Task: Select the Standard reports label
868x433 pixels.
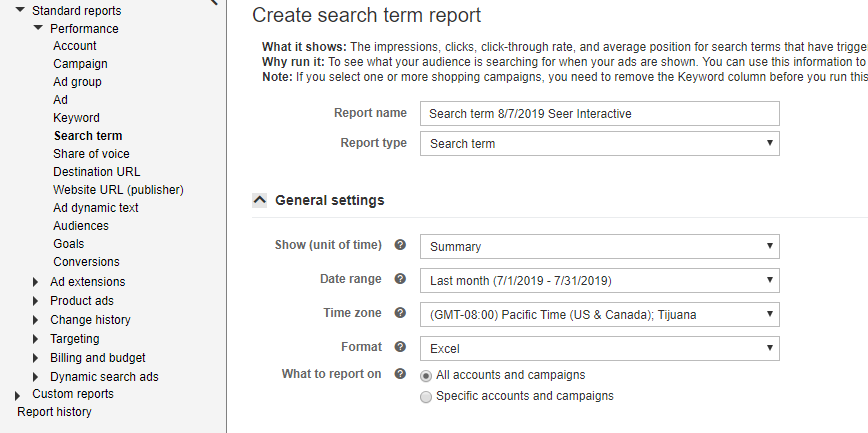Action: 76,11
